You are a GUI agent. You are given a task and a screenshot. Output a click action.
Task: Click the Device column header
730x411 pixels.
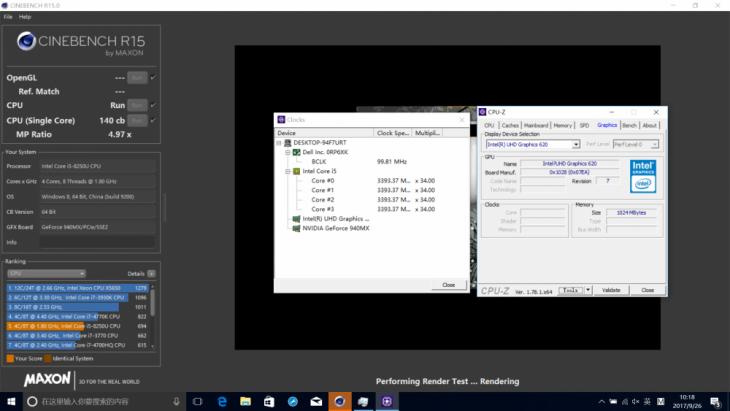324,133
